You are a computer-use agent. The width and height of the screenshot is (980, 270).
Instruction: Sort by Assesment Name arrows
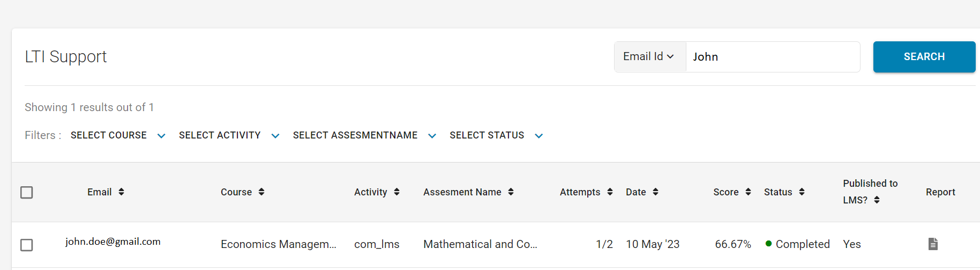[x=511, y=192]
